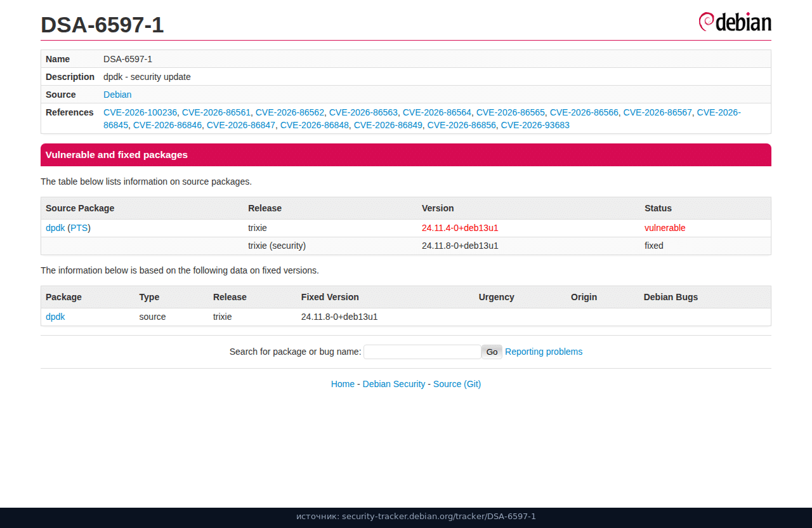Open CVE-2026-86846 reference
Image resolution: width=812 pixels, height=528 pixels.
click(x=167, y=125)
